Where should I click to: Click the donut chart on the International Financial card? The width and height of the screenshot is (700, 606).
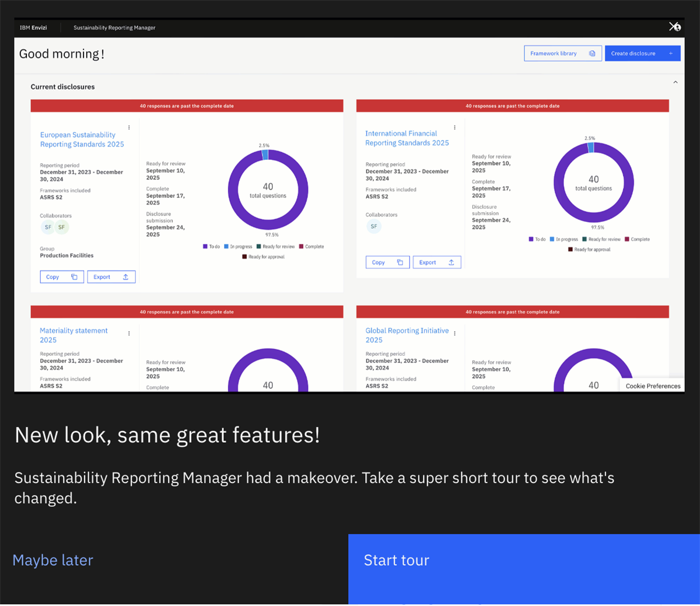(593, 183)
